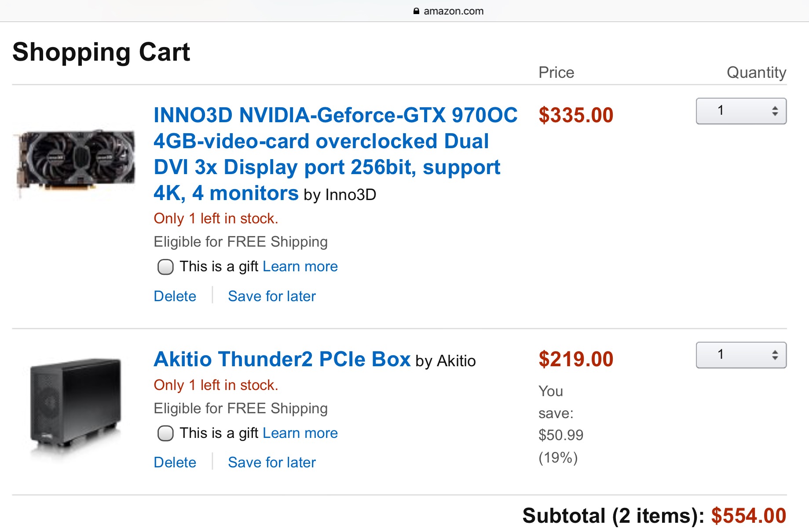Click the Shopping Cart heading
809x532 pixels.
(x=101, y=52)
